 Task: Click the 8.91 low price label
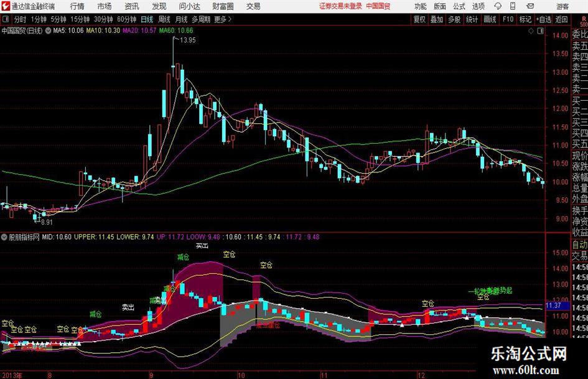(47, 222)
